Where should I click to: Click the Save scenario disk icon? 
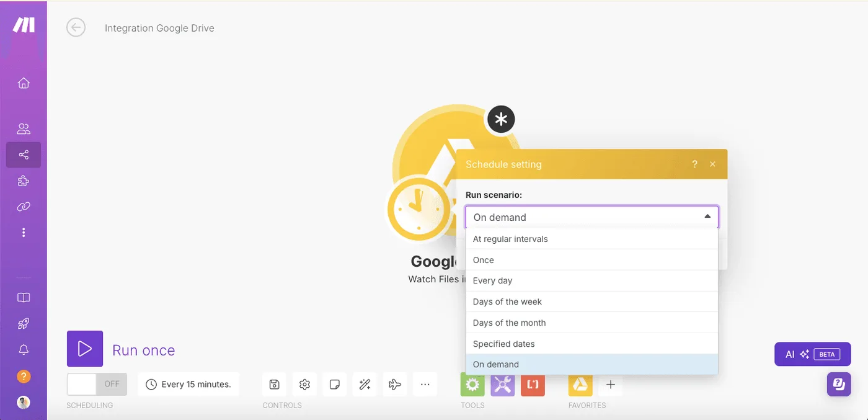click(x=275, y=385)
